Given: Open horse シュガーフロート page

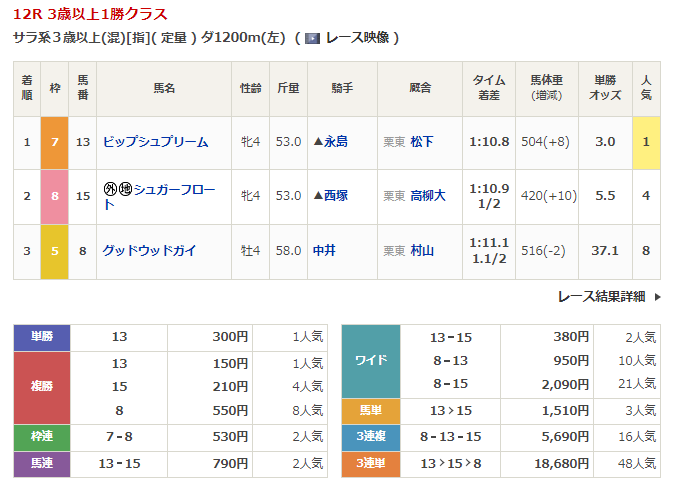Looking at the screenshot, I should click(x=160, y=196).
